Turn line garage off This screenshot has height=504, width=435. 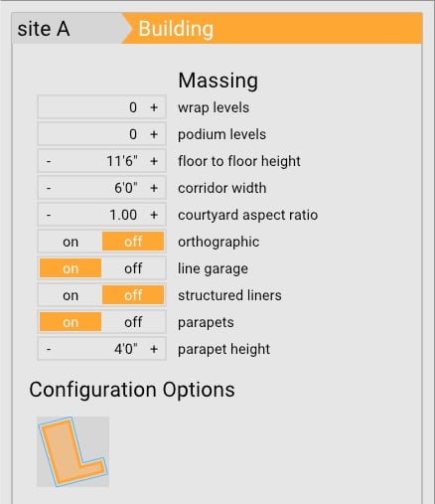133,268
